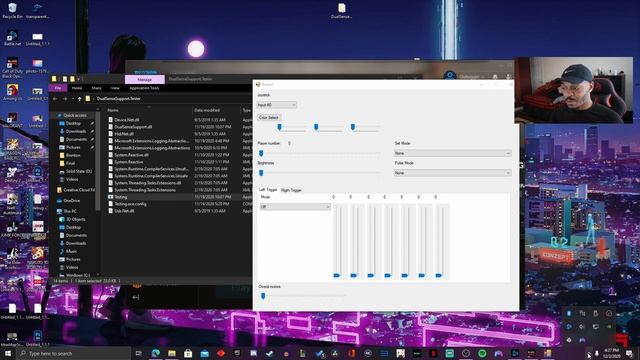Switch to the Right Trigger tab
The width and height of the screenshot is (640, 360).
[x=291, y=190]
